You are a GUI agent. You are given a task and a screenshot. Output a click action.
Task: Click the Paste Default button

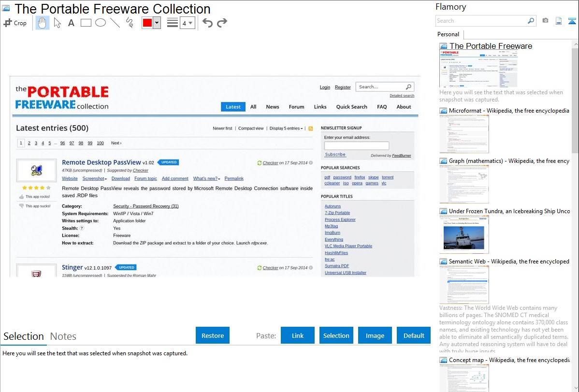pyautogui.click(x=414, y=335)
